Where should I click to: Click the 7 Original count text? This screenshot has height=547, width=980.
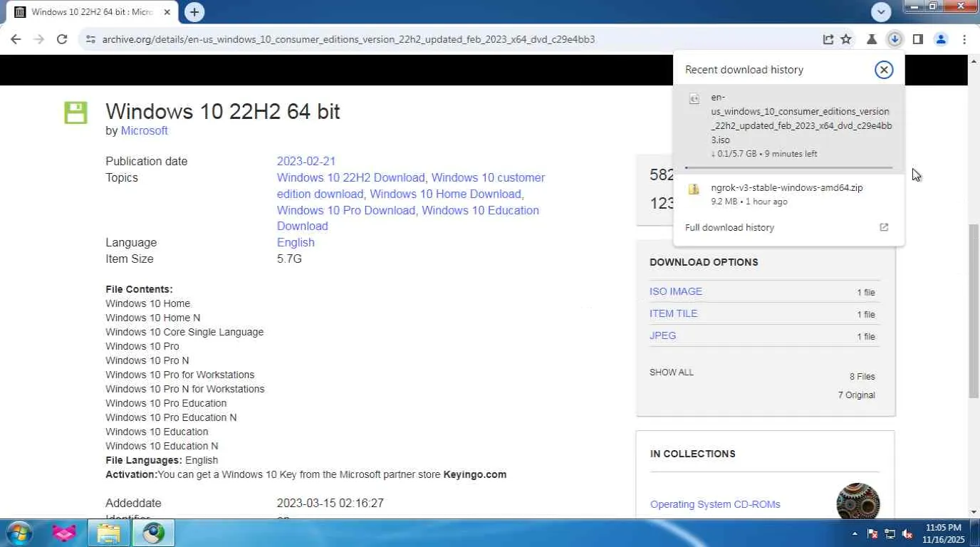[857, 395]
